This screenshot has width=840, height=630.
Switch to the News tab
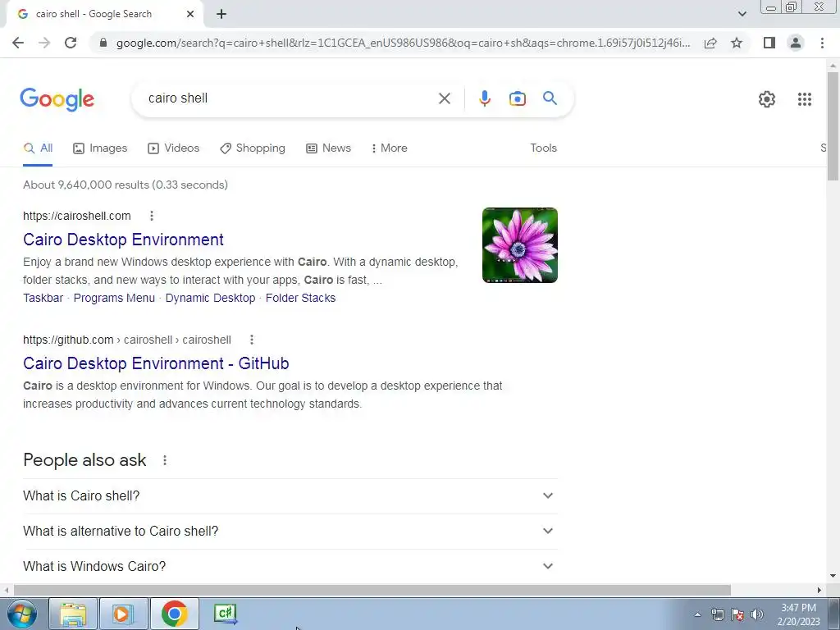pyautogui.click(x=328, y=148)
